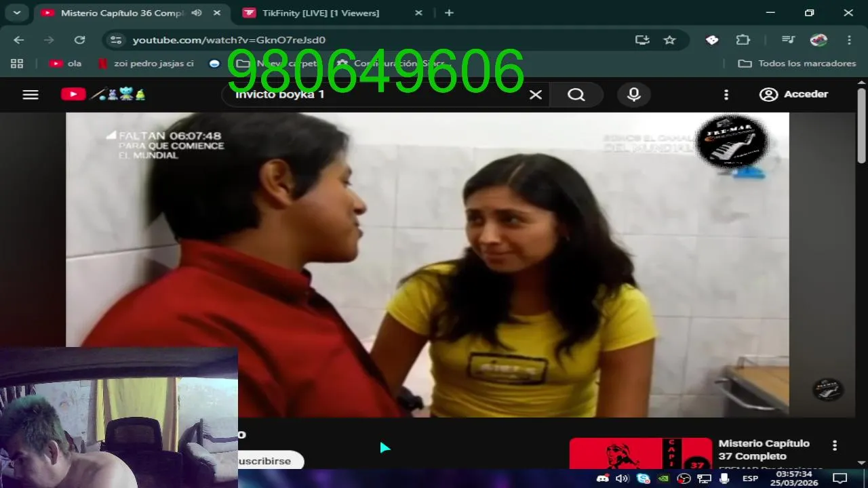Open the Extensions puzzle icon
The width and height of the screenshot is (868, 488).
[743, 40]
